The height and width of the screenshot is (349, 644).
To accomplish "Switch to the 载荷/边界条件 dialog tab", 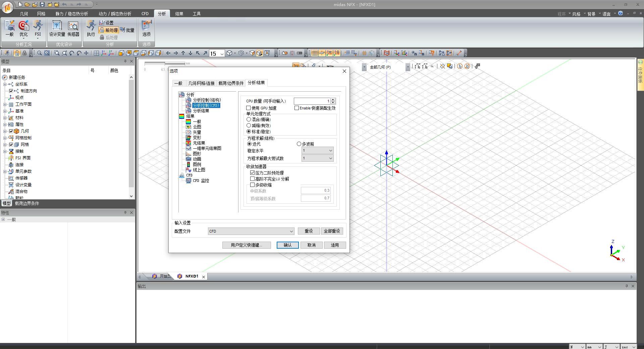I will [231, 83].
